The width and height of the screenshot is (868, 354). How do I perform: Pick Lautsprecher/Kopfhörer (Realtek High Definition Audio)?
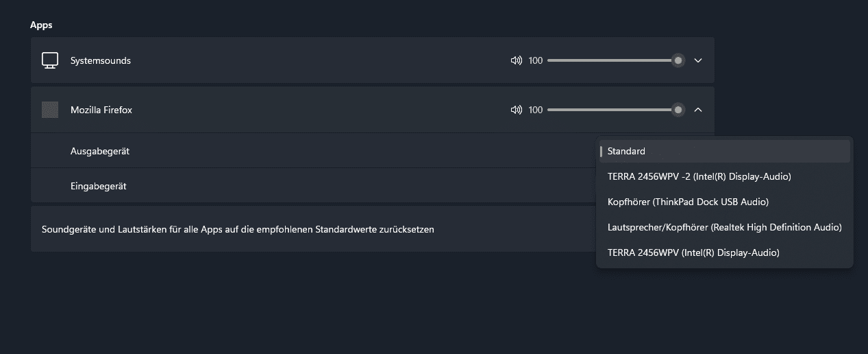tap(725, 227)
